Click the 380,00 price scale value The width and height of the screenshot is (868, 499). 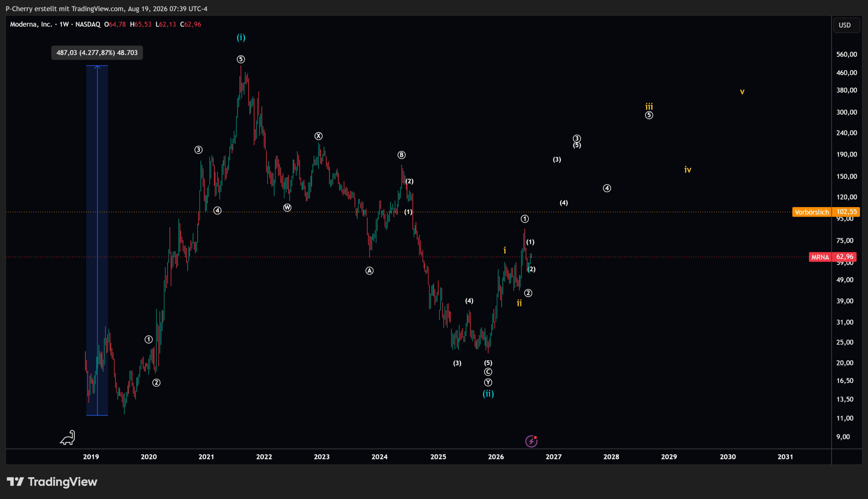[846, 90]
